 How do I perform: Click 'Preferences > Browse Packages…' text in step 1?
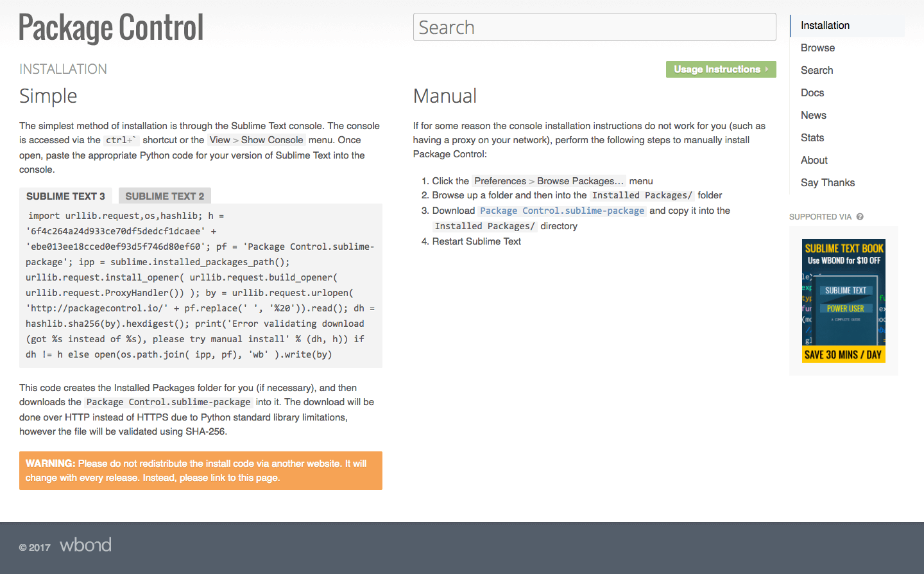[x=549, y=181]
